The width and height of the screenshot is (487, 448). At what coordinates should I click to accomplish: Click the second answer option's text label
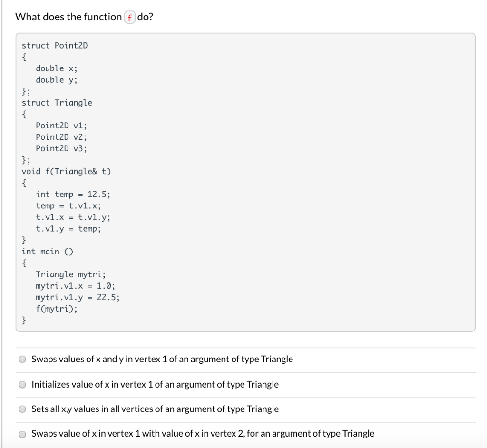click(155, 384)
